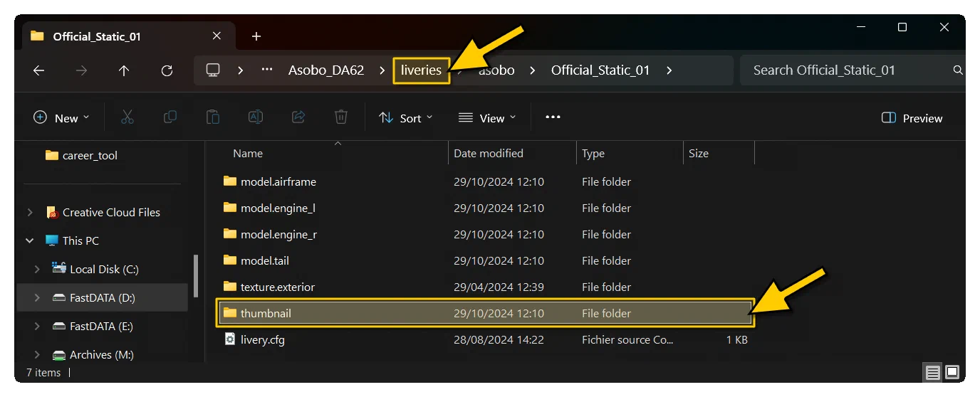Expand chevron after Official_Static_01 in breadcrumb

point(669,70)
